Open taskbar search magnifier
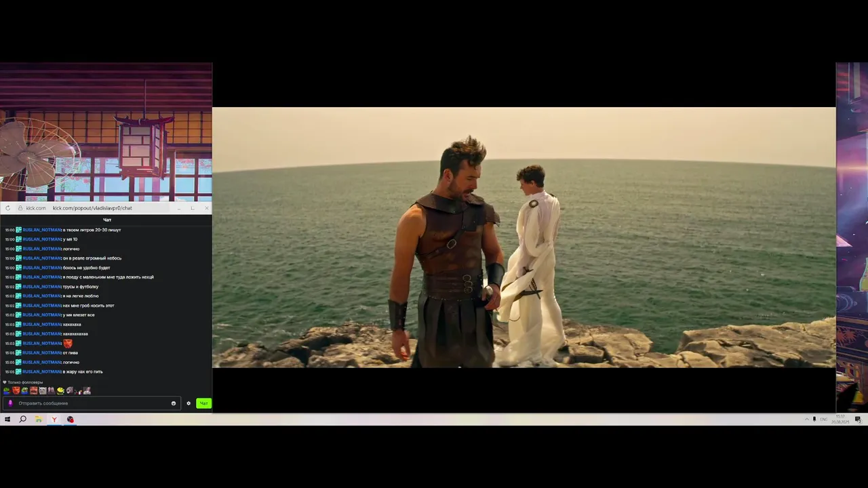The height and width of the screenshot is (488, 868). 22,420
